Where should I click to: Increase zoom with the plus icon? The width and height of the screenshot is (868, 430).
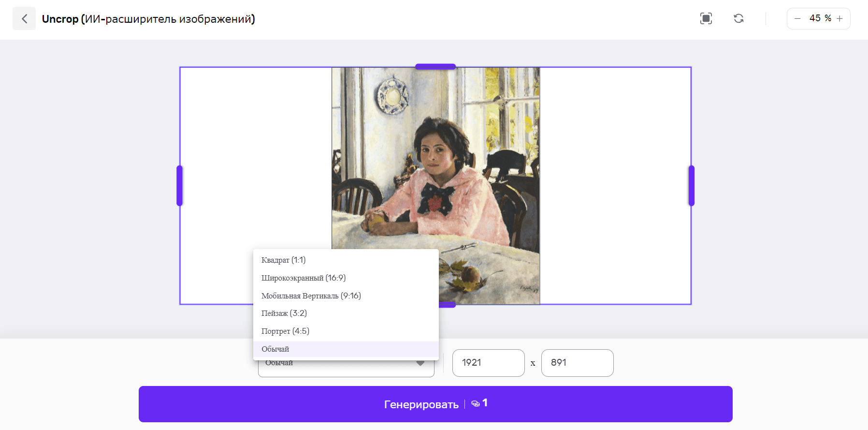839,18
